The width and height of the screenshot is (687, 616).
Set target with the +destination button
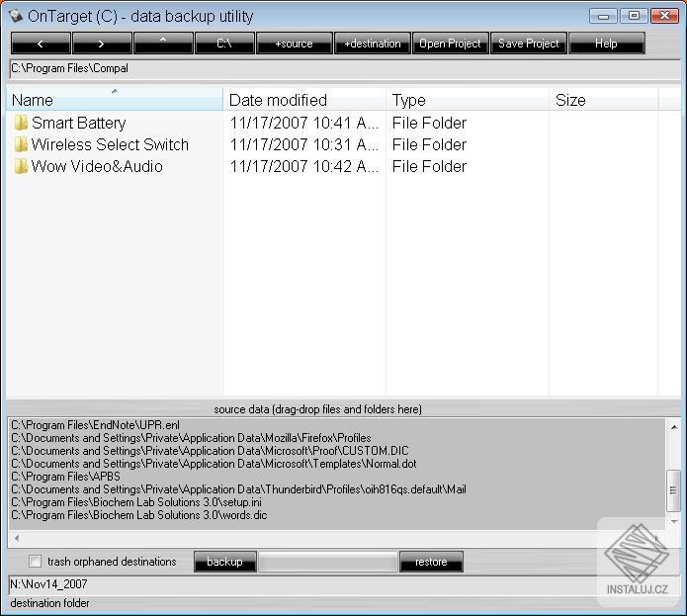[373, 43]
